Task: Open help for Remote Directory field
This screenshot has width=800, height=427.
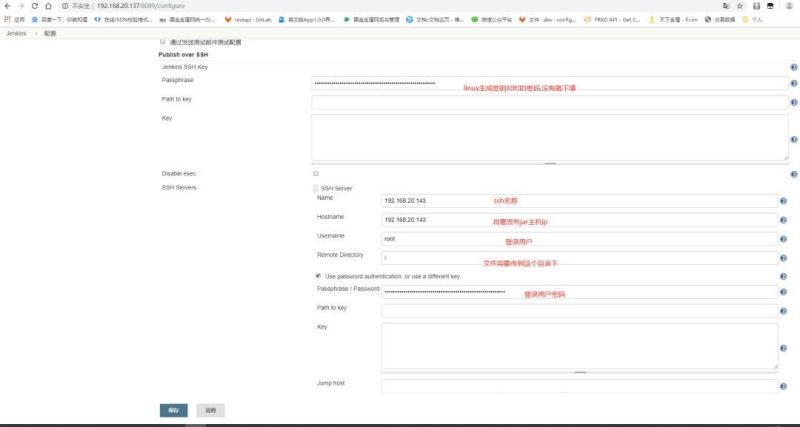Action: click(x=782, y=258)
